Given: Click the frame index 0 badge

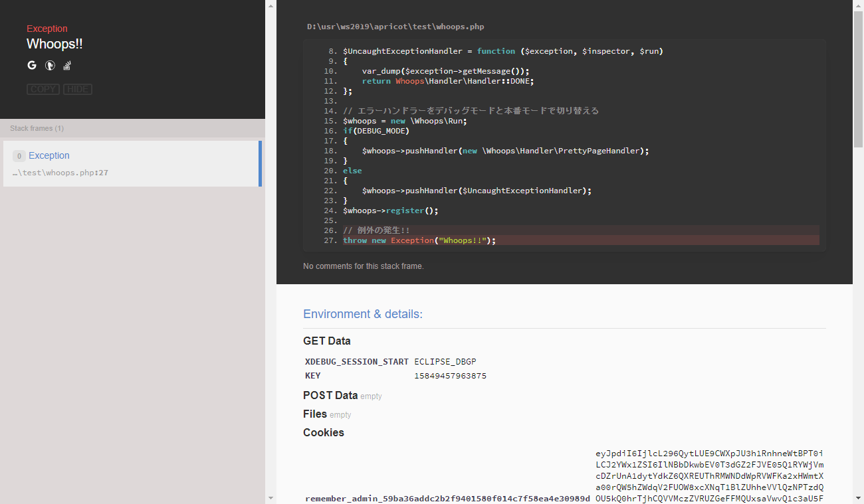Looking at the screenshot, I should [x=19, y=156].
